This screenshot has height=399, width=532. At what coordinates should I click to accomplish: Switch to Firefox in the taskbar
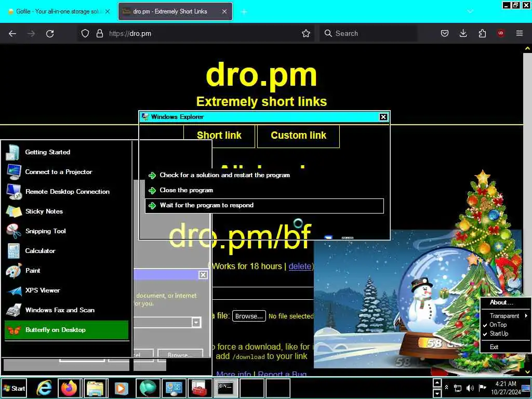(70, 388)
